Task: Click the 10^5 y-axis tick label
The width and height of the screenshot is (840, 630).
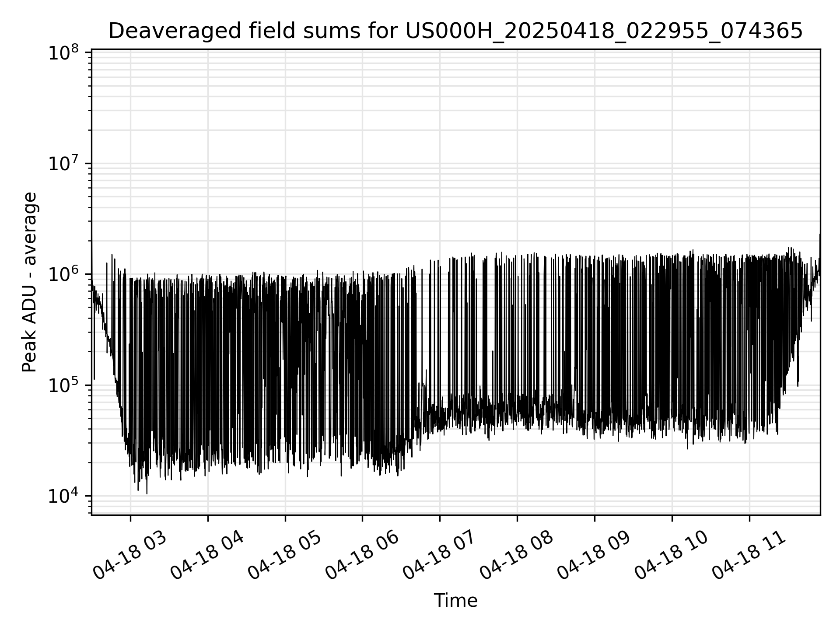Action: [63, 386]
